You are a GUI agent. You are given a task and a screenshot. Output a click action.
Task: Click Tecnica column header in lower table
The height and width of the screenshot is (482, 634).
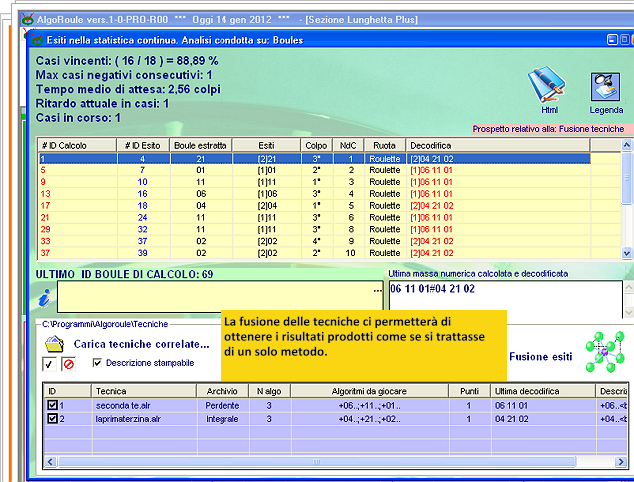(144, 391)
